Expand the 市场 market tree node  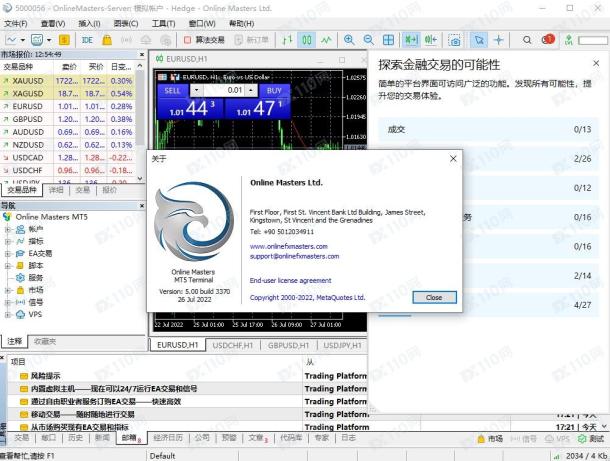coord(7,290)
